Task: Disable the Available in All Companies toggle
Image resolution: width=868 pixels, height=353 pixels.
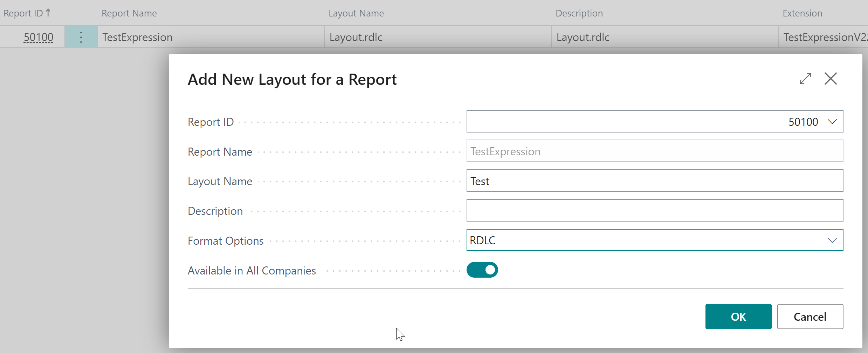Action: pyautogui.click(x=482, y=270)
